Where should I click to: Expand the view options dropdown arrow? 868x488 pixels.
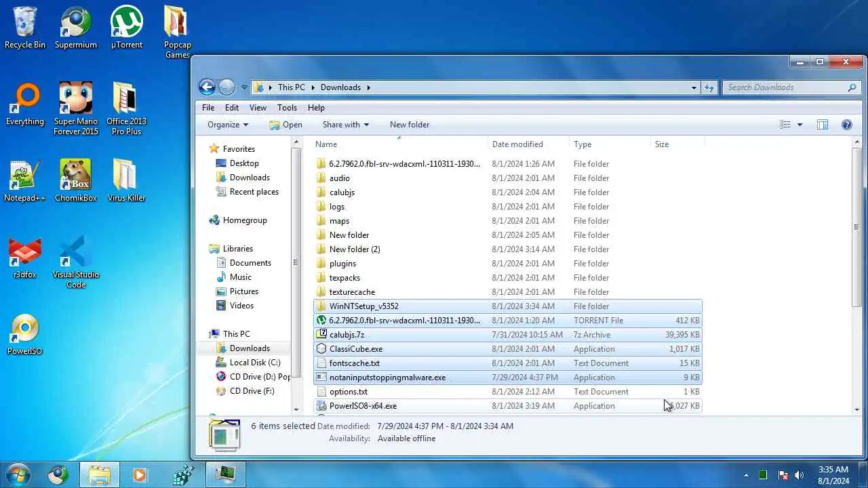800,125
